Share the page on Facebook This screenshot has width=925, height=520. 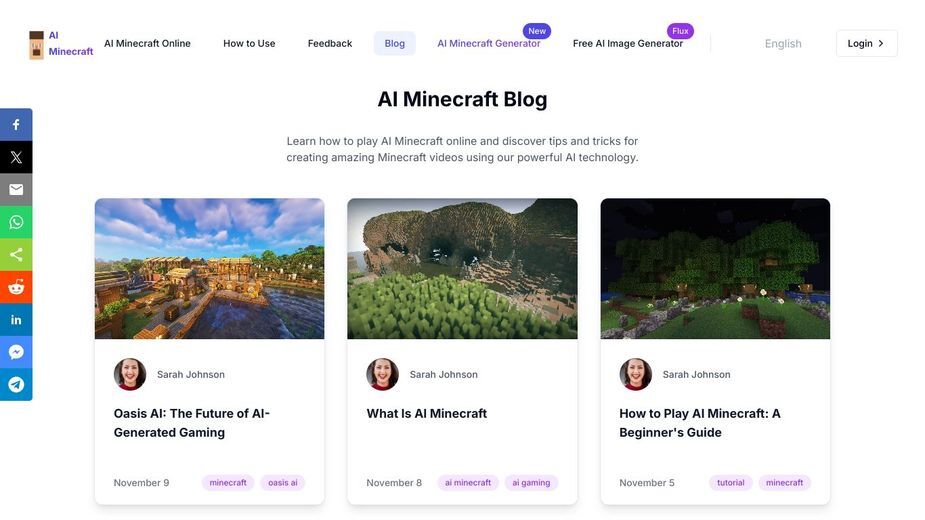[x=16, y=125]
